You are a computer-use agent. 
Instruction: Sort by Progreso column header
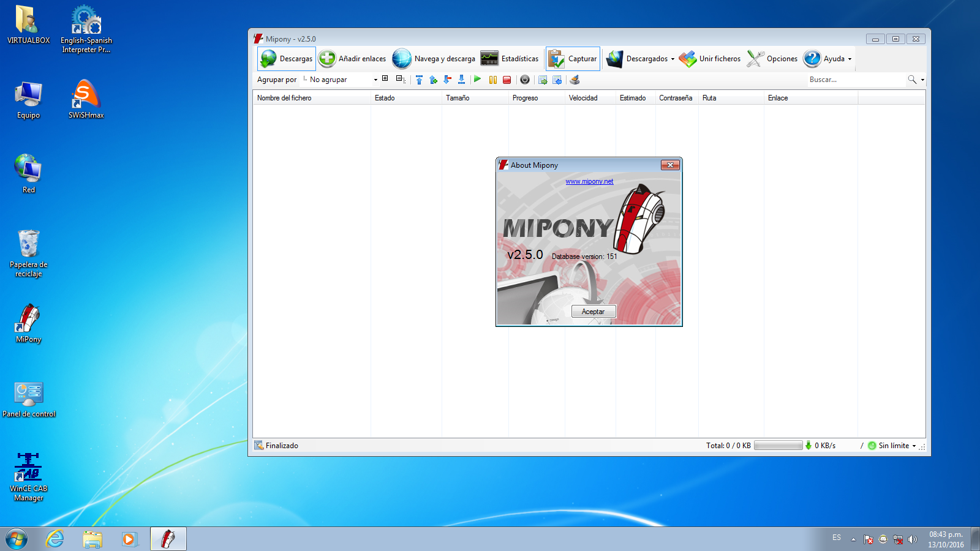(x=537, y=98)
